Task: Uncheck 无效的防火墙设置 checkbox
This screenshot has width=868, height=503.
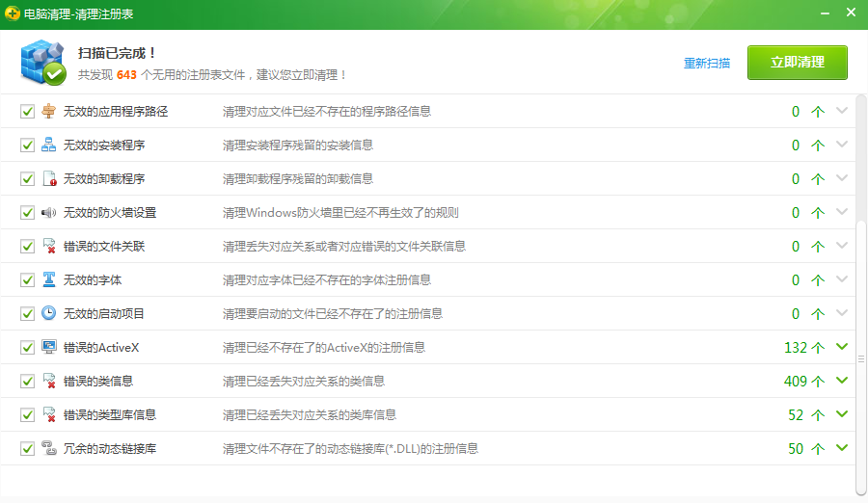Action: (27, 213)
